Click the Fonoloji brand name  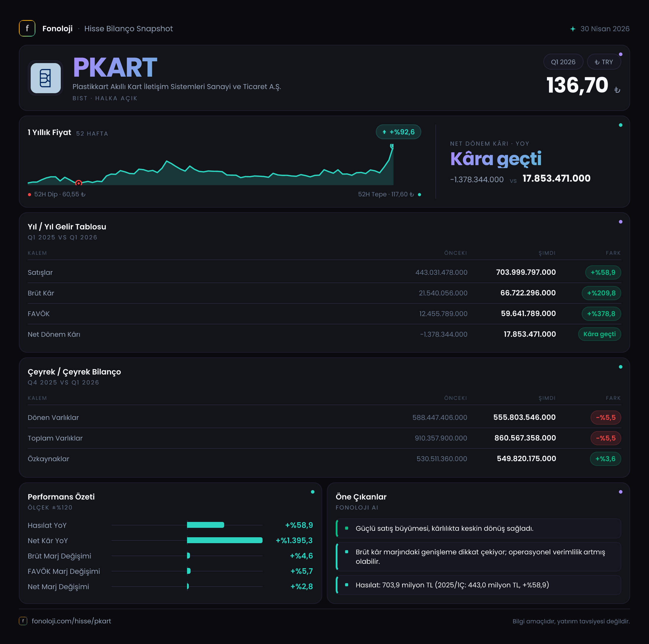[58, 29]
